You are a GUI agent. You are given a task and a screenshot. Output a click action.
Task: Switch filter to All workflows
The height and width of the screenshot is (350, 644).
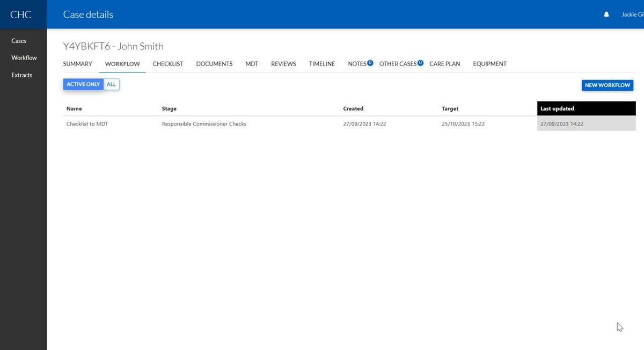click(111, 84)
